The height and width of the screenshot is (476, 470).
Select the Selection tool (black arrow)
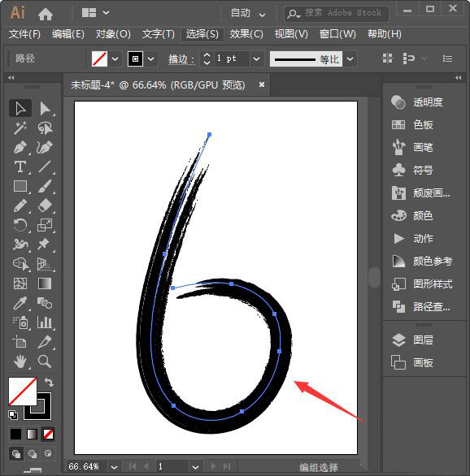20,108
